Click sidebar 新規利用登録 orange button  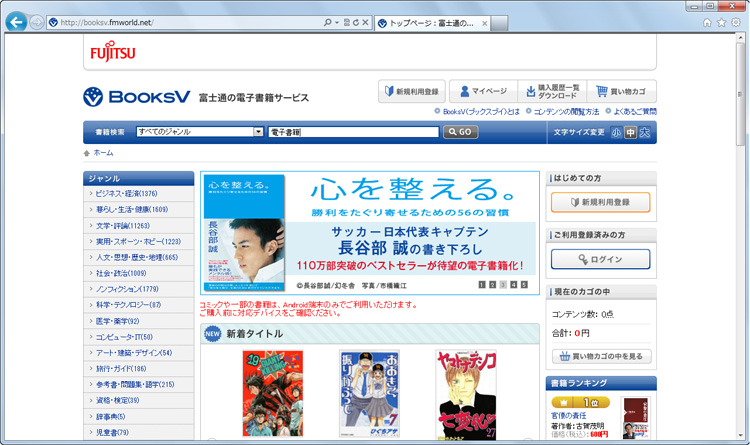pos(601,202)
